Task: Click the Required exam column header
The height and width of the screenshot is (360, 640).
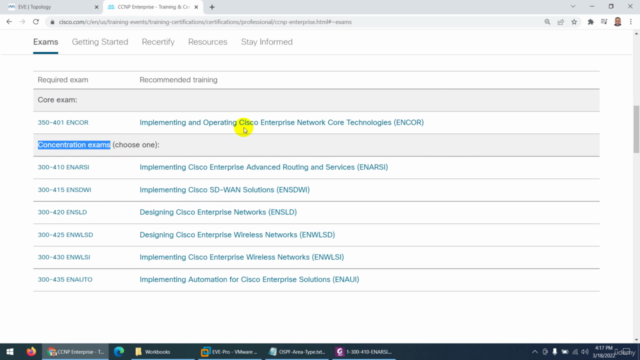Action: tap(63, 80)
